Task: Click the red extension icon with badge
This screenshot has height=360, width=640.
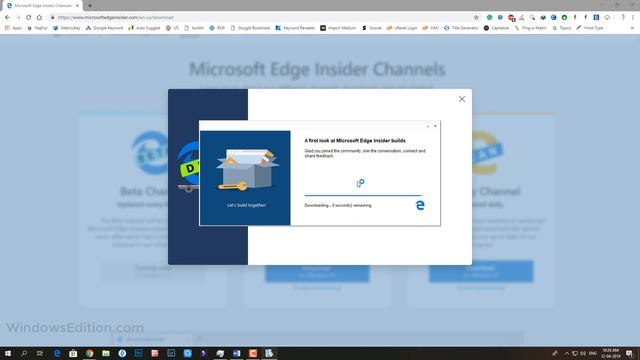Action: [x=511, y=18]
